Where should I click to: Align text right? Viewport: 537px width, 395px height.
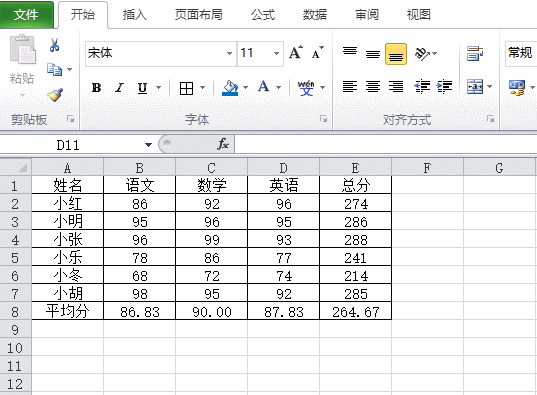(x=396, y=86)
